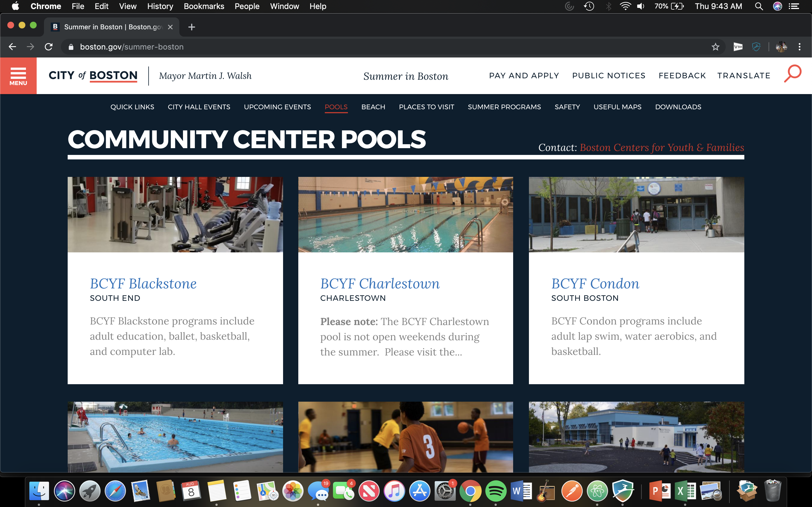Click the BCYF Condon building thumbnail
The width and height of the screenshot is (812, 507).
click(x=636, y=215)
